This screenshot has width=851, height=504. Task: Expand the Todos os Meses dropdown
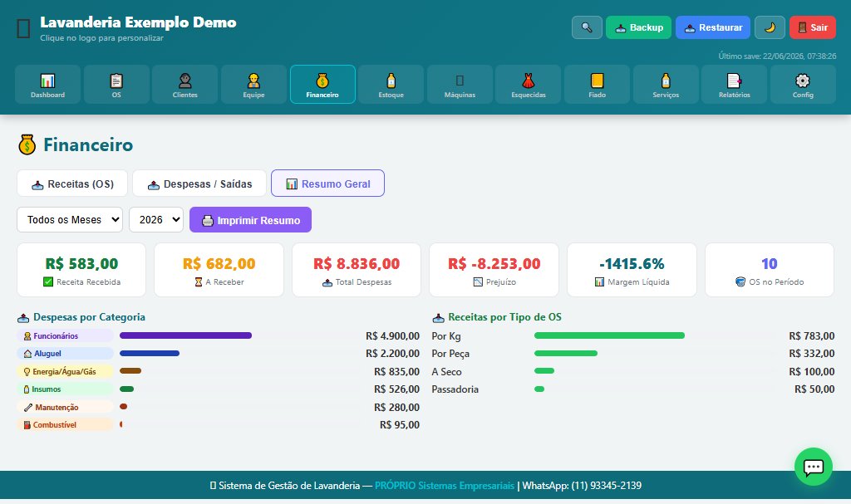70,220
